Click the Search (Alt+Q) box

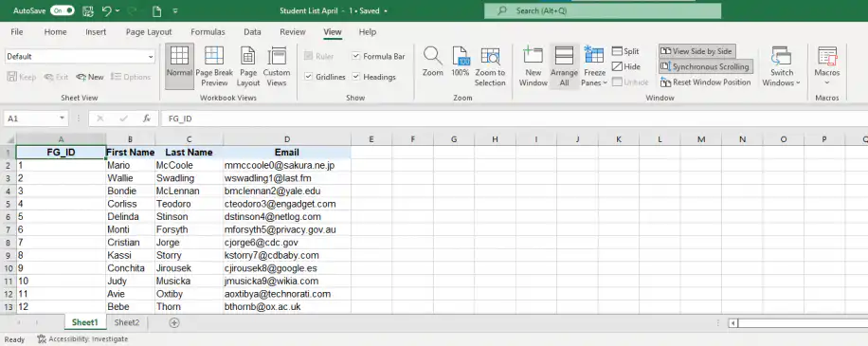[x=603, y=10]
